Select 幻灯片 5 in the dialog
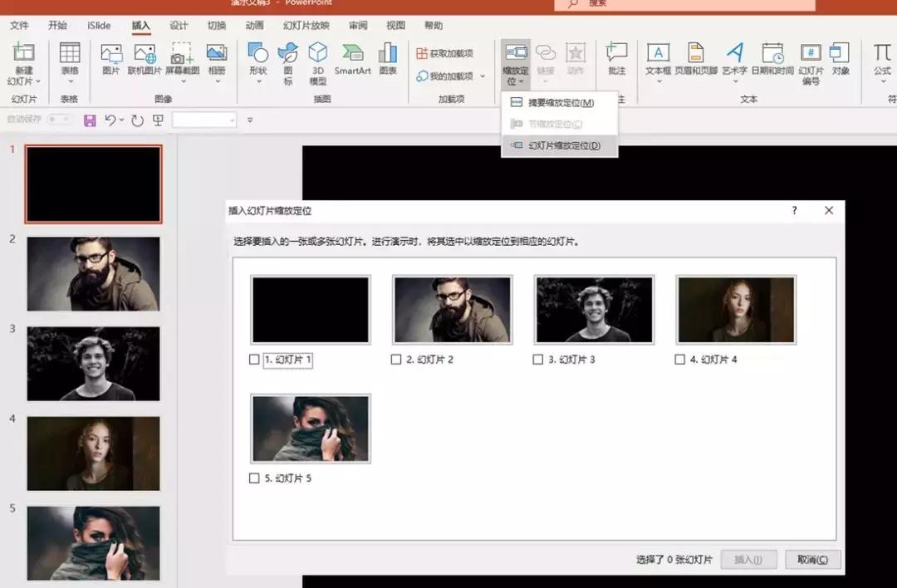 coord(254,478)
